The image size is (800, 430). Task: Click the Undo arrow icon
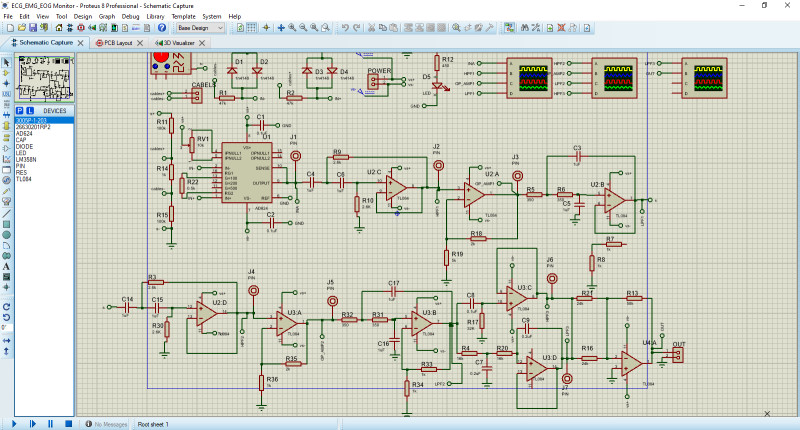(x=344, y=28)
